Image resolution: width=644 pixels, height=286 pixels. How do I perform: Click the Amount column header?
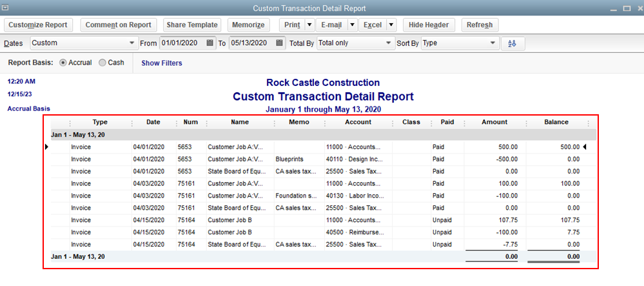click(494, 122)
